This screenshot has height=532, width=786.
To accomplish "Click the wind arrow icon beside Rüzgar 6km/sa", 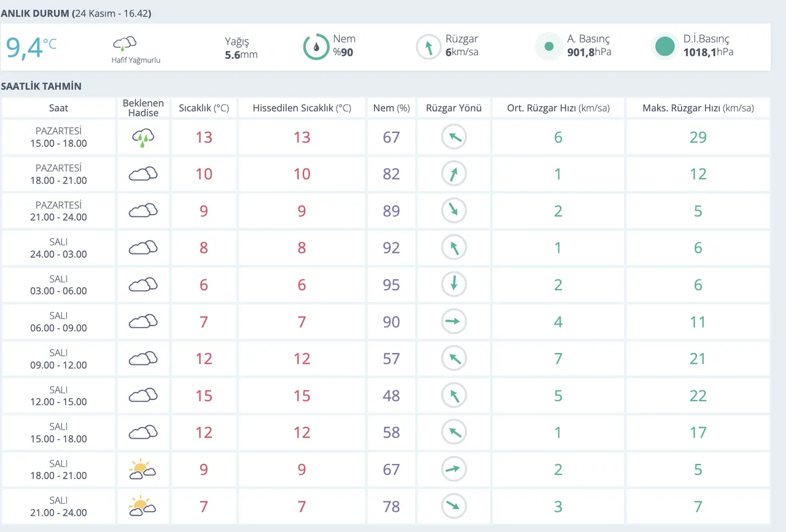I will 428,47.
